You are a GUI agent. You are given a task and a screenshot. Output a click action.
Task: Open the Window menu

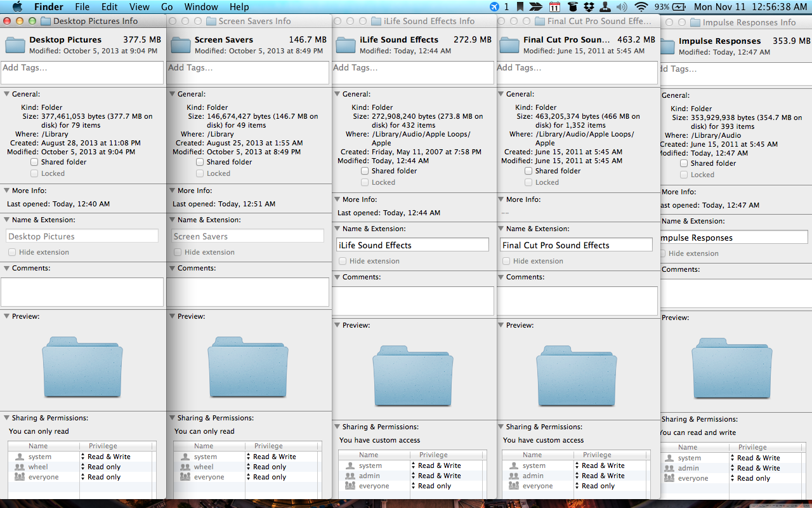(201, 7)
